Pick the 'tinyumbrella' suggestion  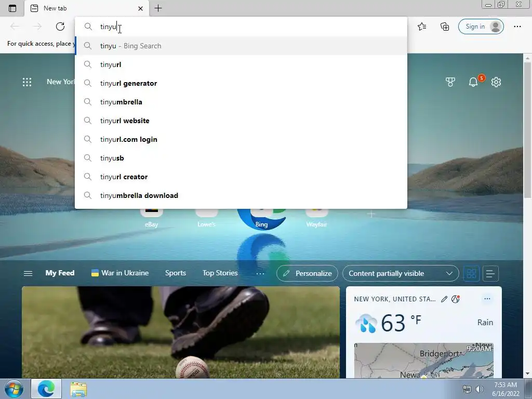(x=241, y=102)
